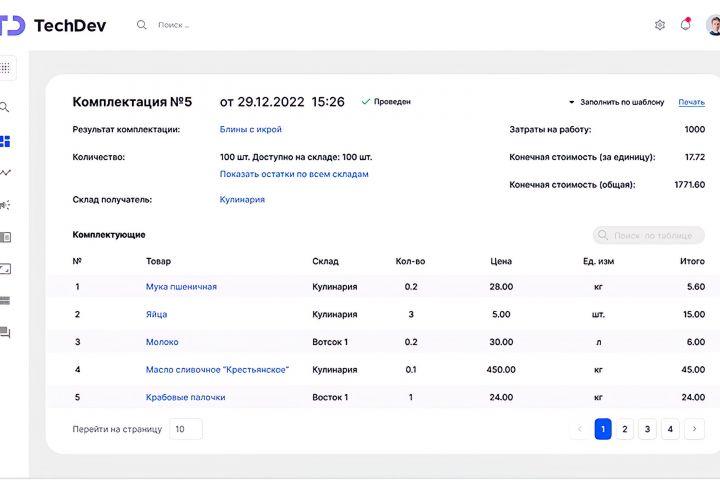Open the chat messages sidebar icon
Viewport: 720px width, 480px height.
[5, 333]
